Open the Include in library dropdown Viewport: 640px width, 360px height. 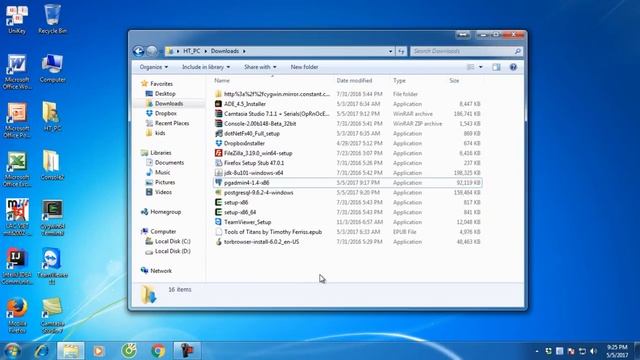(206, 67)
